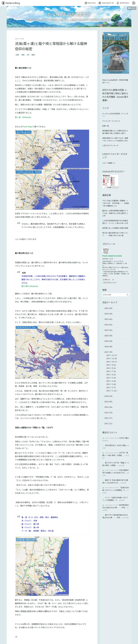Click the Notifications menu label
The image size is (138, 644).
tap(124, 3)
